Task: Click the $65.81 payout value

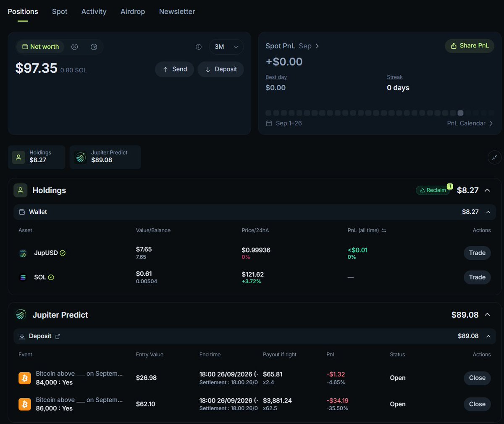Action: 273,374
